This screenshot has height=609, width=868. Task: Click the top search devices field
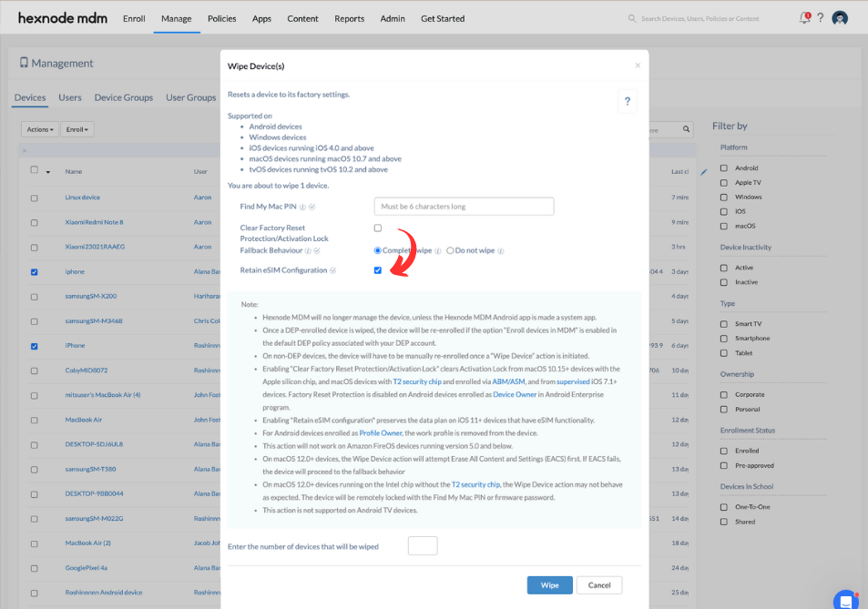point(700,18)
